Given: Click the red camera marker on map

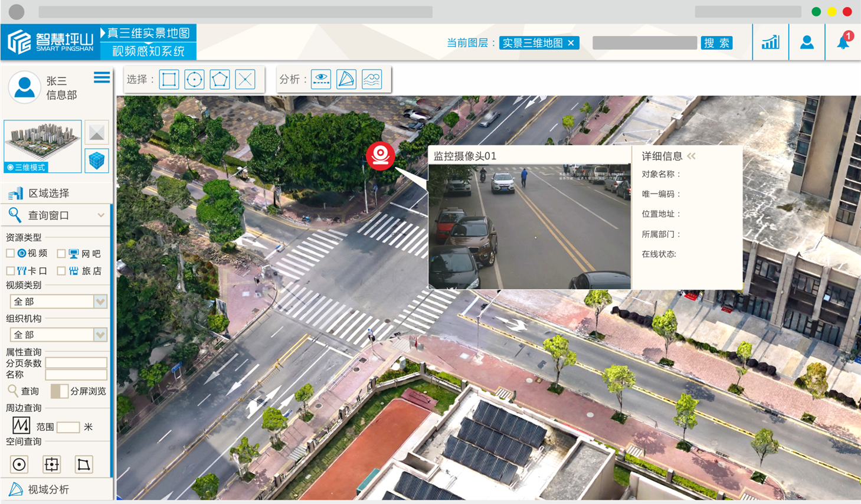Looking at the screenshot, I should 381,155.
